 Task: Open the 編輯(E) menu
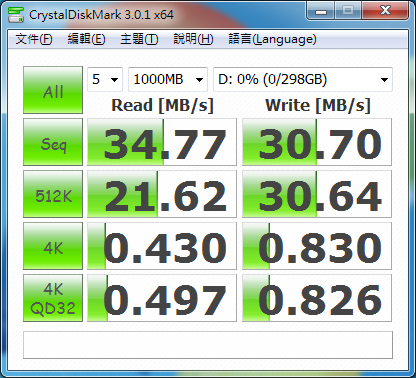click(86, 39)
